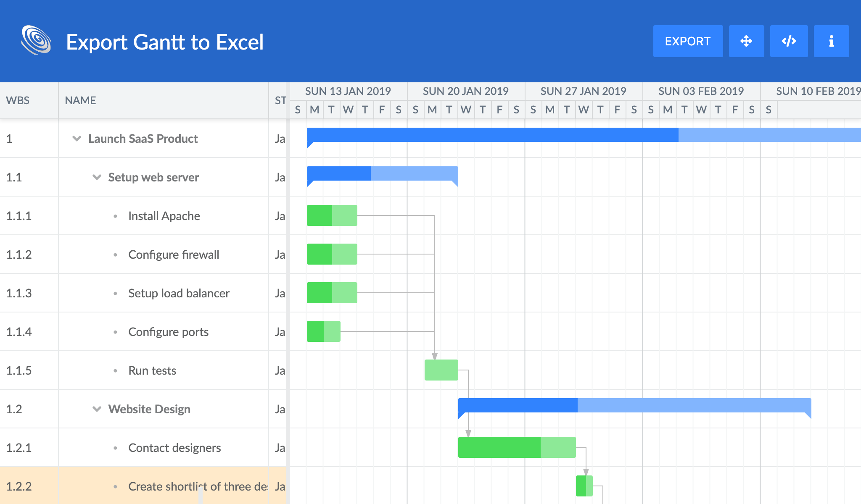Image resolution: width=861 pixels, height=504 pixels.
Task: Click the bullet icon beside Configure firewall
Action: tap(115, 255)
